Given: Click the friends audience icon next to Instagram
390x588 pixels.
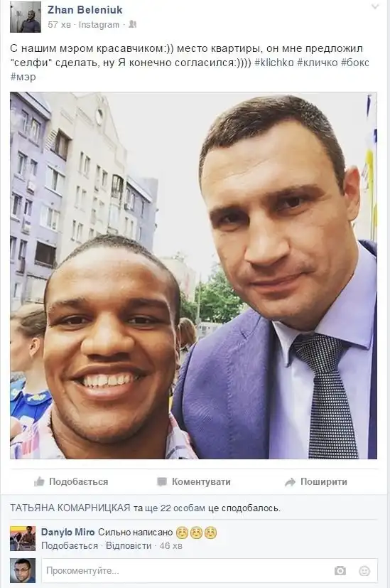Looking at the screenshot, I should click(133, 24).
